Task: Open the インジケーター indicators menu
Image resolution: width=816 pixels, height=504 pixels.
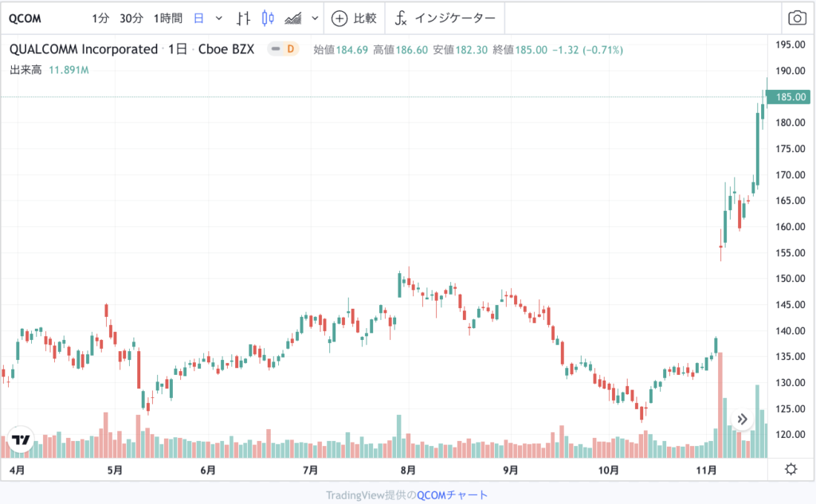Action: [x=445, y=19]
